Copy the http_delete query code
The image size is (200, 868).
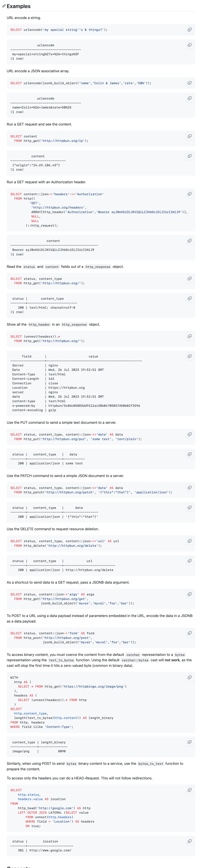[x=190, y=541]
